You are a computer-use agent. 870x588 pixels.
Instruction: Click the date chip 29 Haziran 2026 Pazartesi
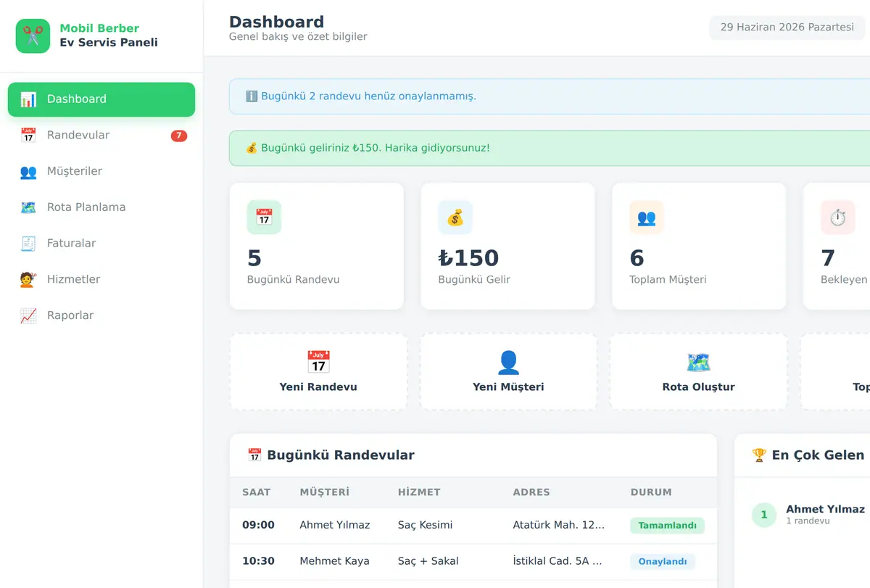pyautogui.click(x=787, y=28)
